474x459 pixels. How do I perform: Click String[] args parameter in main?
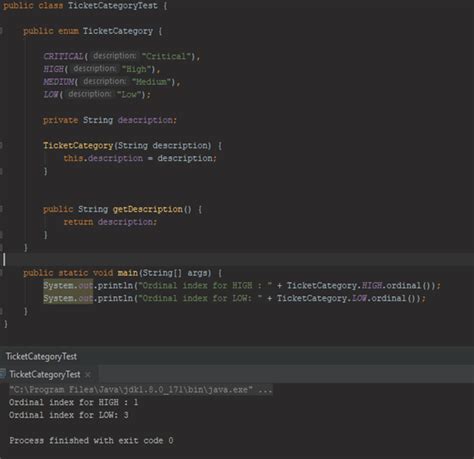(x=177, y=273)
